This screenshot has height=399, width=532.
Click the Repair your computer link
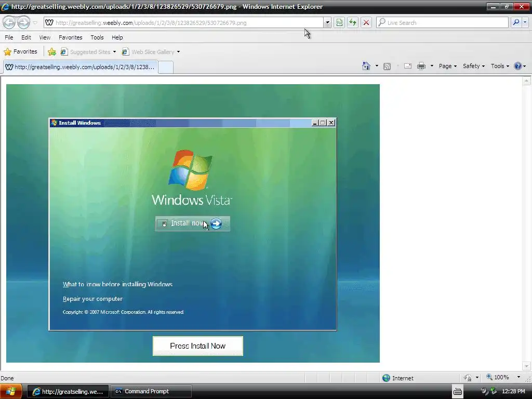point(92,299)
